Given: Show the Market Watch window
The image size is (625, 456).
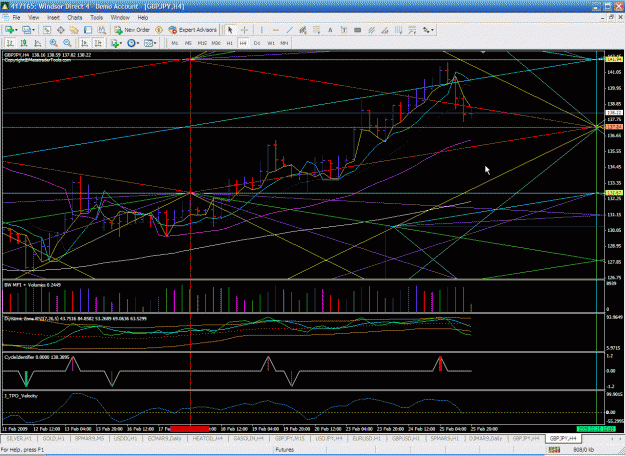Looking at the screenshot, I should [47, 30].
